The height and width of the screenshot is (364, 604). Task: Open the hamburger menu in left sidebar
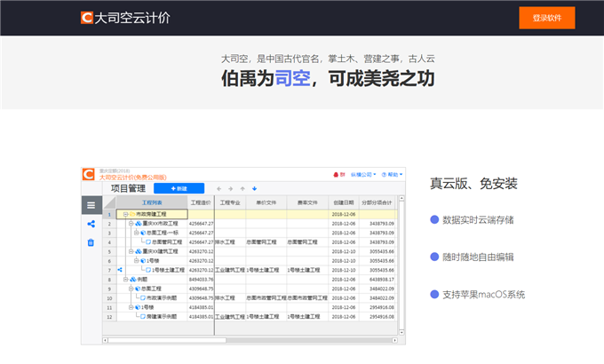[91, 204]
